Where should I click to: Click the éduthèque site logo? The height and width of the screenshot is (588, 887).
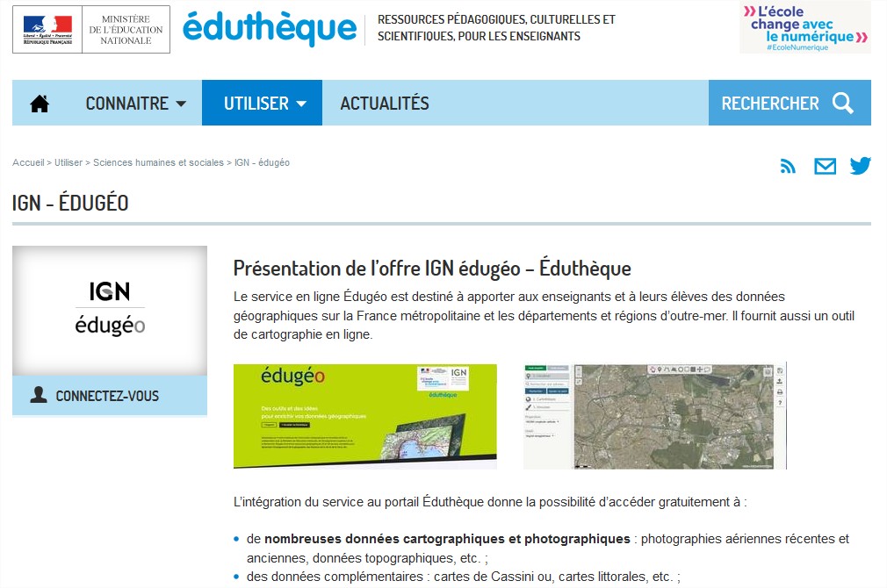pos(270,29)
